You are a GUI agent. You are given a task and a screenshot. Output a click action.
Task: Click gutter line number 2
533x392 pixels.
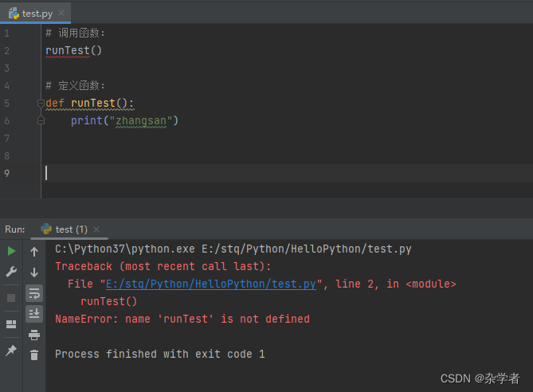[7, 51]
